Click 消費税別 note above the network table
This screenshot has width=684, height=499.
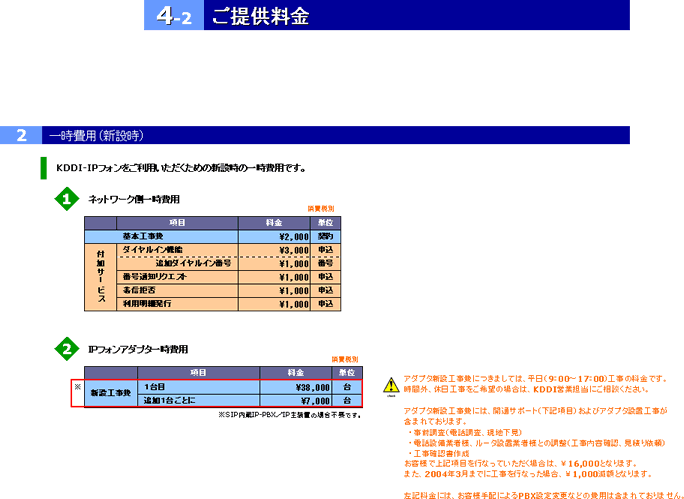(x=321, y=209)
